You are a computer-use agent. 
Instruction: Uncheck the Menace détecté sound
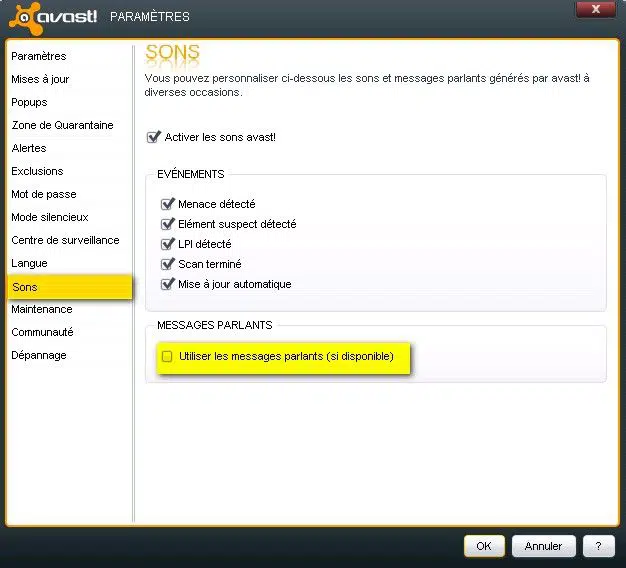pos(167,204)
